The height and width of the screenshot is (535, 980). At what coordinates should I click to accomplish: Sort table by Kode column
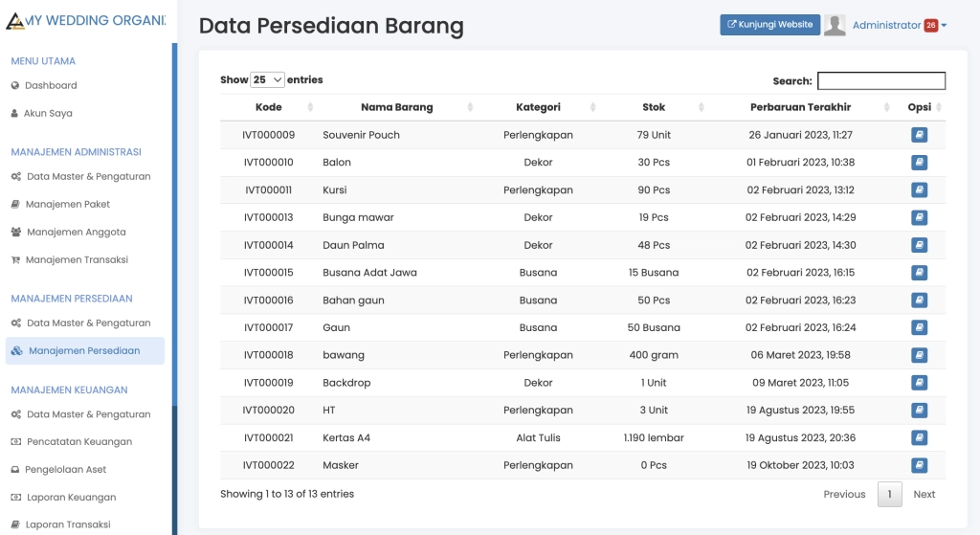pos(268,107)
